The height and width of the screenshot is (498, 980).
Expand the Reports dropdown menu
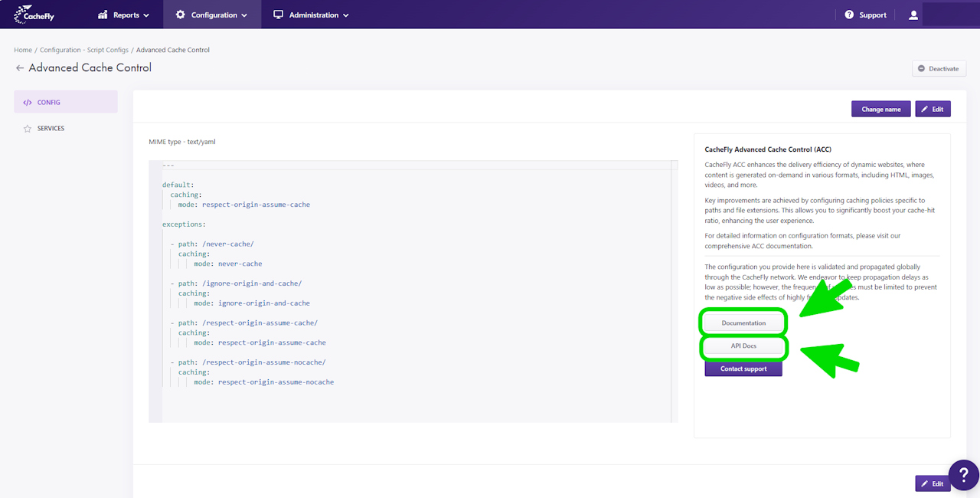tap(124, 15)
